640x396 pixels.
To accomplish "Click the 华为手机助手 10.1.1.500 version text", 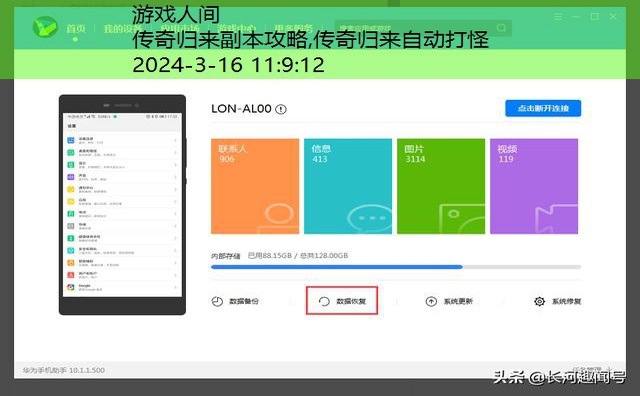I will pos(63,370).
